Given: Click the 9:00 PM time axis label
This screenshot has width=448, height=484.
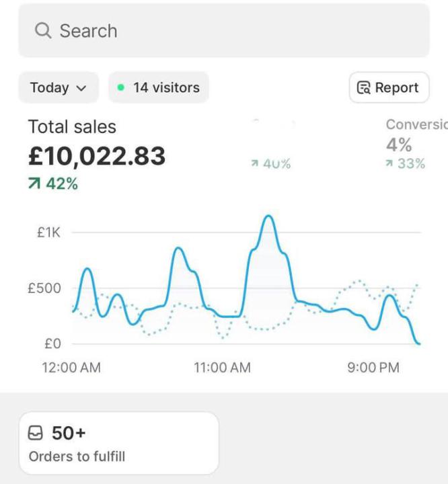Looking at the screenshot, I should click(373, 368).
